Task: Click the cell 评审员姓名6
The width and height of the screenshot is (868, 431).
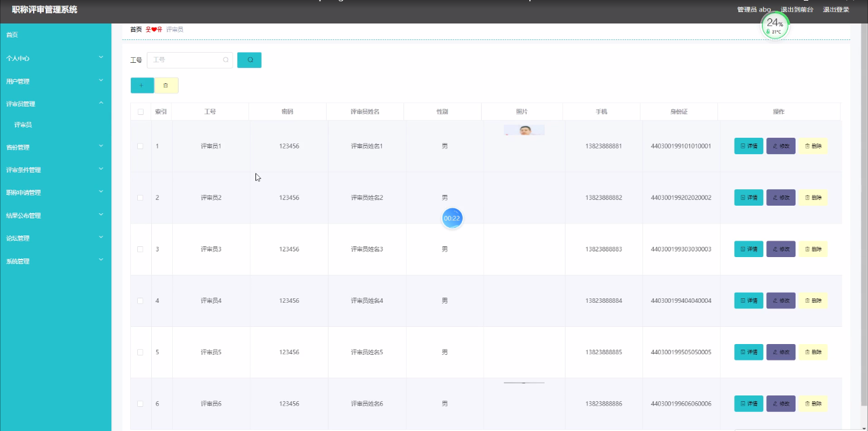Action: coord(367,403)
